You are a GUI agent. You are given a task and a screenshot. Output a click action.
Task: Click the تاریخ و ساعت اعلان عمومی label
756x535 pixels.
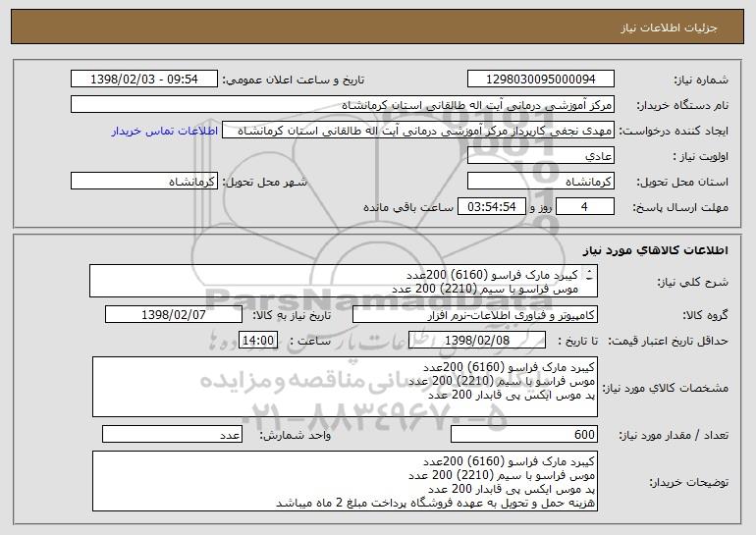tap(294, 80)
